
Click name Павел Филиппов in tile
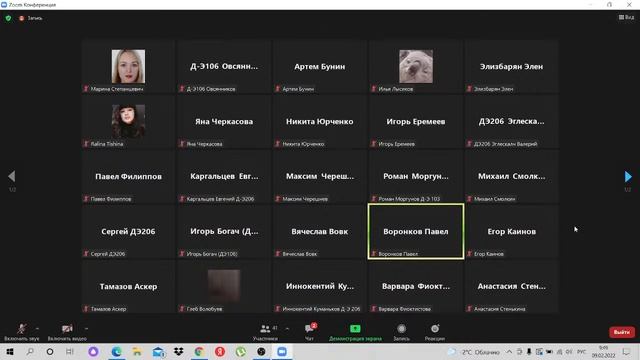(x=128, y=176)
